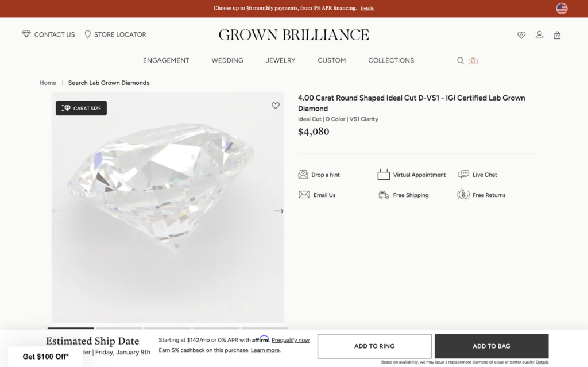
Task: Select the first image gallery progress bar
Action: 71,328
